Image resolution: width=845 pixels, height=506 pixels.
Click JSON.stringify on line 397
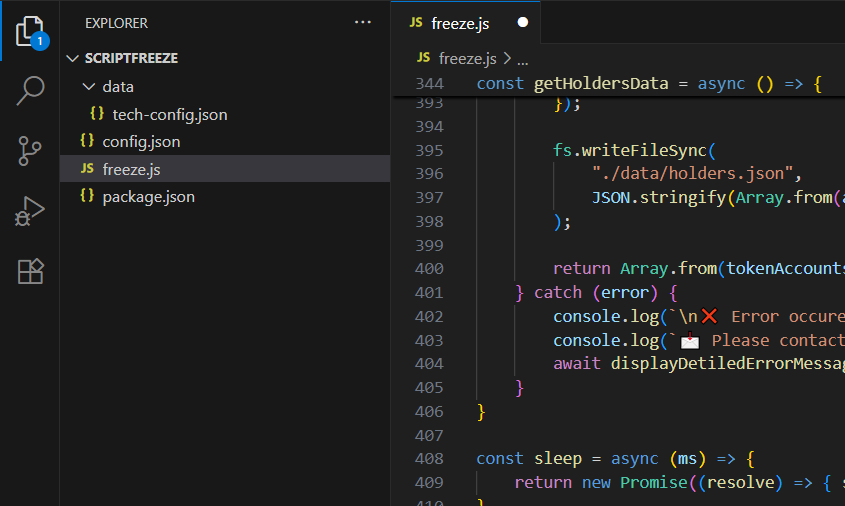[659, 198]
